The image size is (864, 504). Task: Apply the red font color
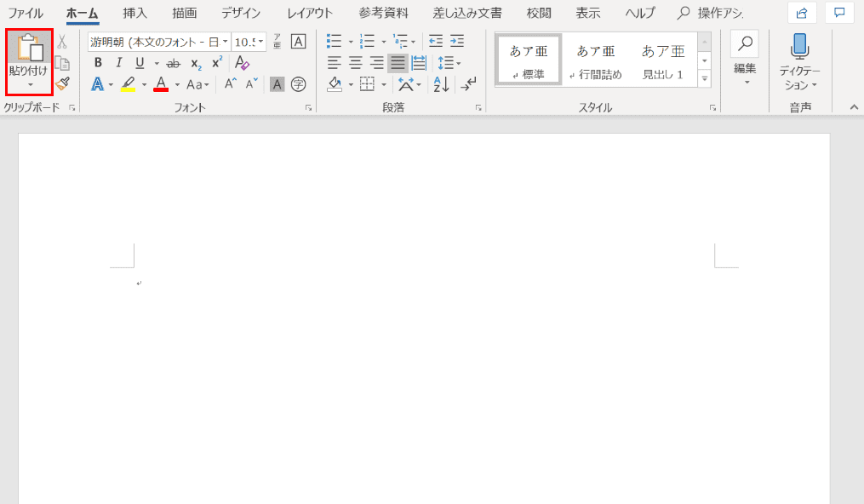(x=161, y=84)
